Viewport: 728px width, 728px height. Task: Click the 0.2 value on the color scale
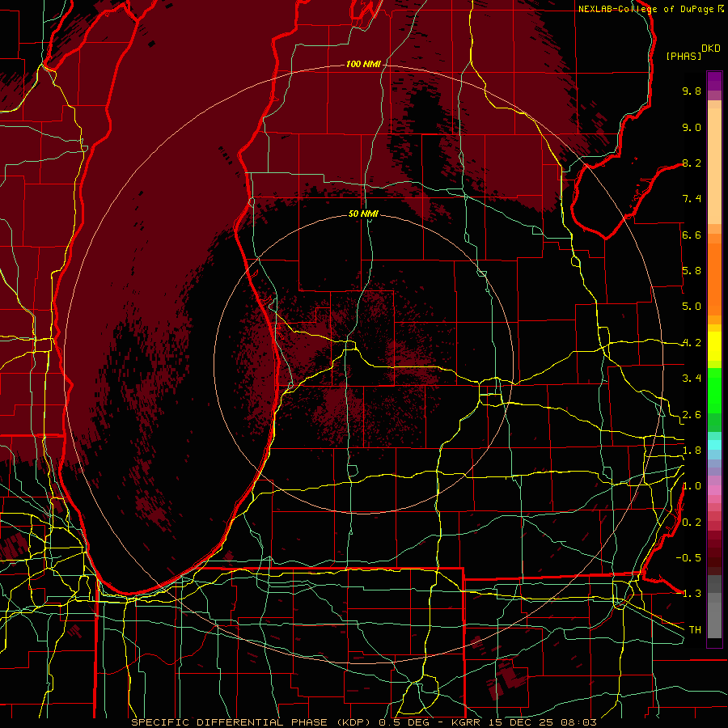click(692, 523)
